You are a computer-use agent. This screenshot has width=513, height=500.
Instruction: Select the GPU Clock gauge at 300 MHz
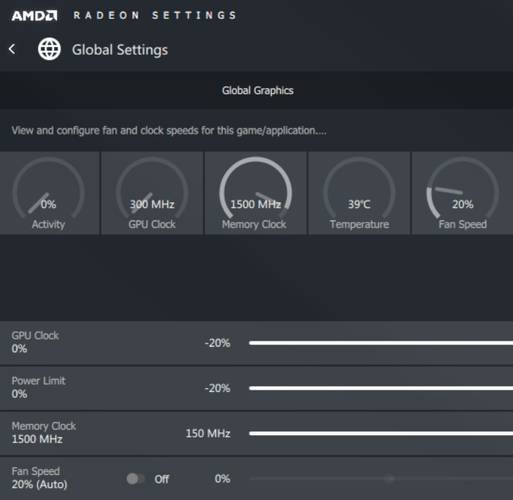[152, 193]
